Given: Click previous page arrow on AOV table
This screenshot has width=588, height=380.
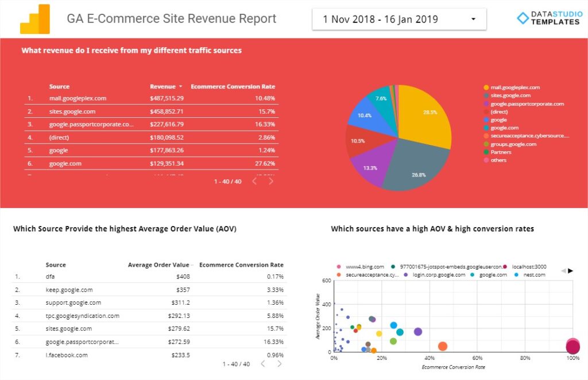Looking at the screenshot, I should 262,363.
